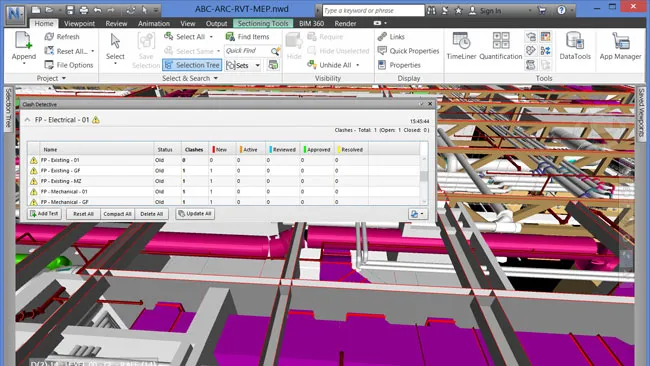Viewport: 650px width, 366px height.
Task: Open Quantification tool
Action: 501,46
